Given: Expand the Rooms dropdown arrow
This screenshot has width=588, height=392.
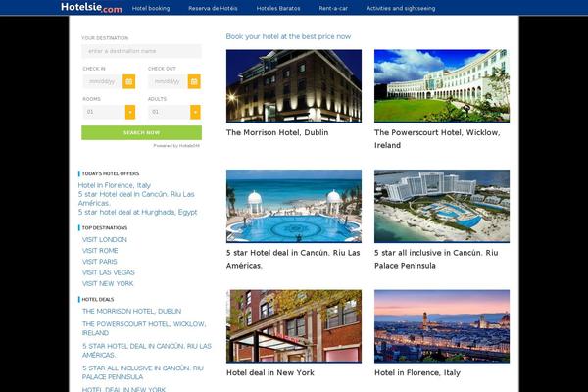Looking at the screenshot, I should click(130, 112).
